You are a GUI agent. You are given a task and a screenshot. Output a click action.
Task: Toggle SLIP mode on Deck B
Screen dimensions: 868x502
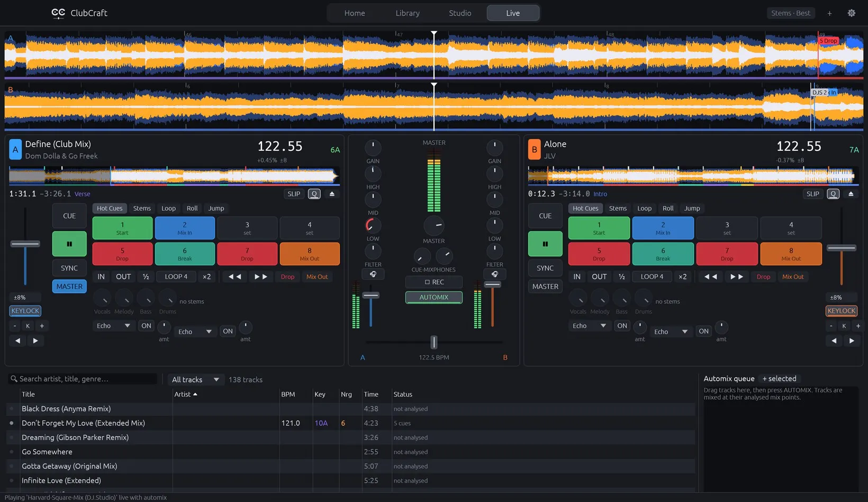813,194
